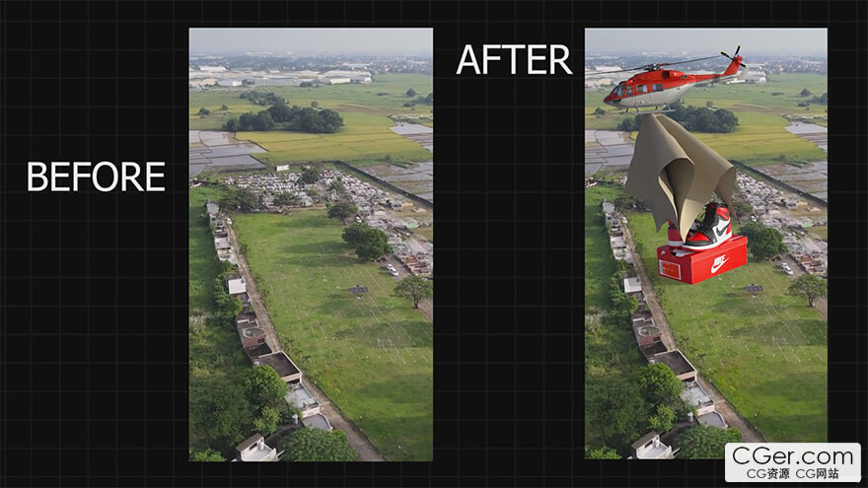Select the red and black sneaker
The height and width of the screenshot is (488, 868).
(x=702, y=229)
